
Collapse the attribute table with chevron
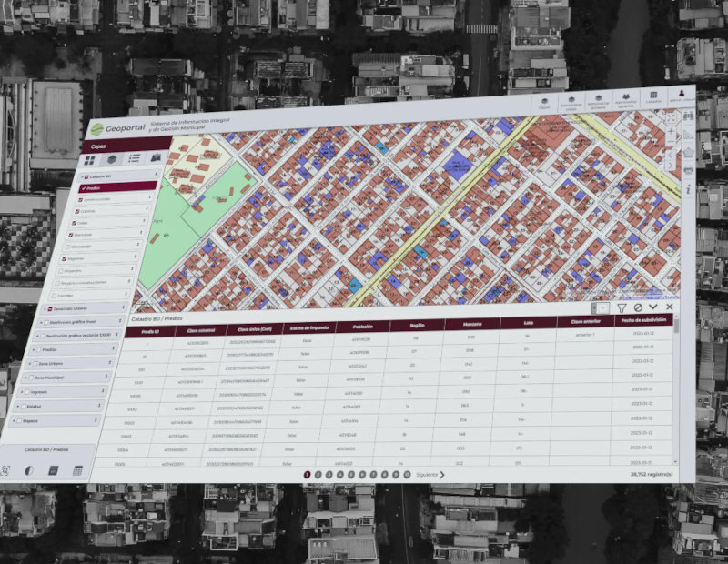coord(653,307)
